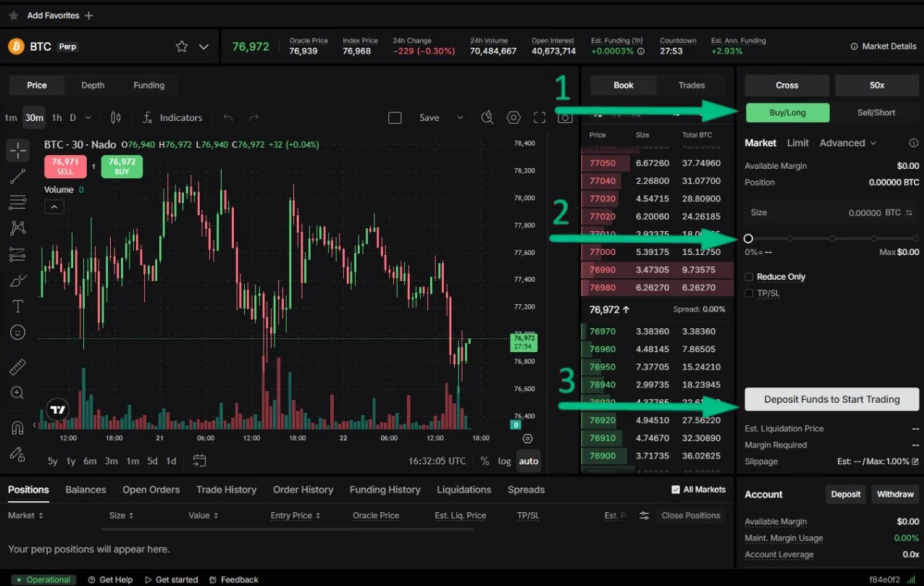Image resolution: width=924 pixels, height=586 pixels.
Task: Open the Trades tab
Action: click(692, 85)
